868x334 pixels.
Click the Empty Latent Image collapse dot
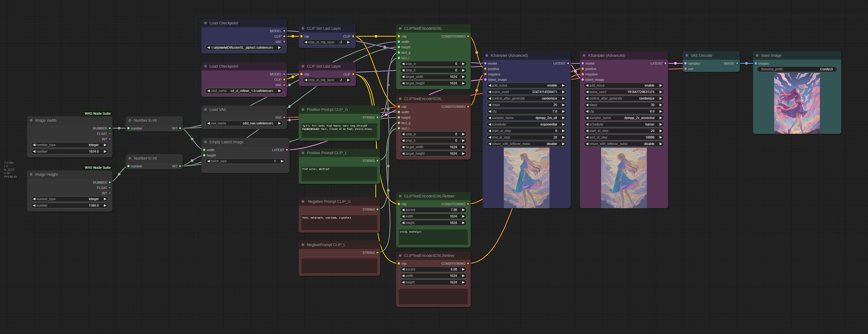click(206, 142)
